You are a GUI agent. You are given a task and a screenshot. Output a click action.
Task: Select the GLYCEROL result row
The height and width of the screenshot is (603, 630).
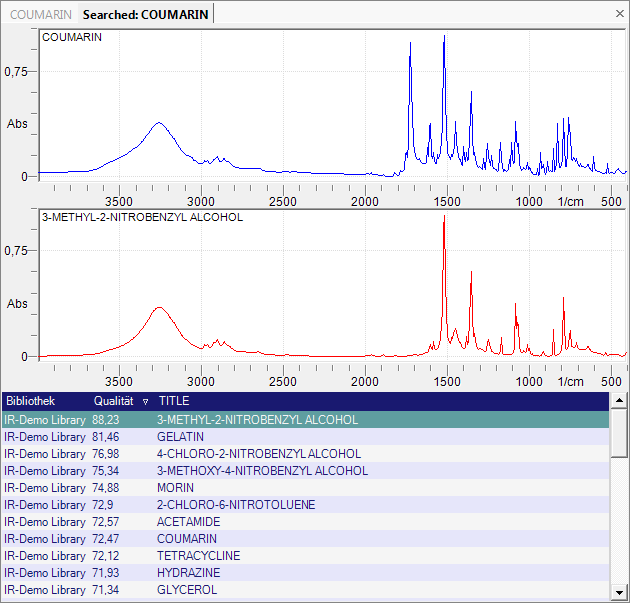[185, 590]
